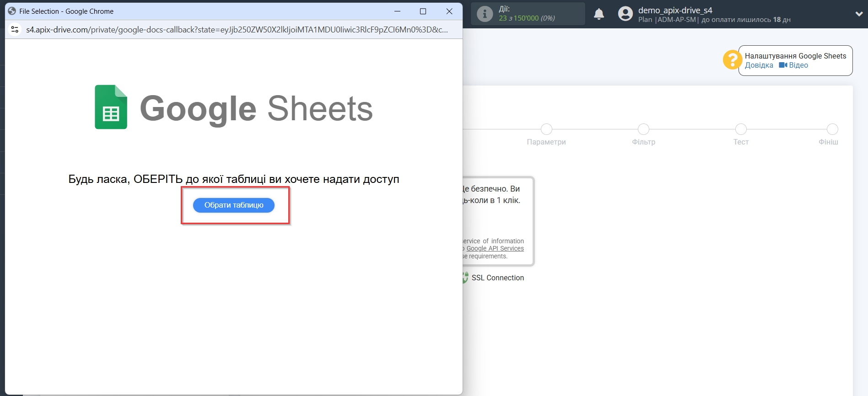Open the Google API Services link
This screenshot has width=868, height=396.
click(x=495, y=248)
